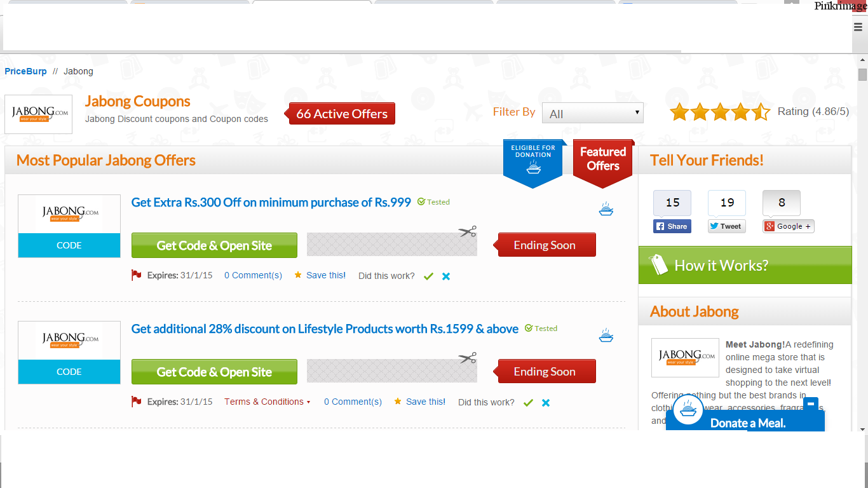Viewport: 868px width, 488px height.
Task: Click the Jabong Discount coupons and Coupon codes subtitle
Action: click(x=177, y=119)
